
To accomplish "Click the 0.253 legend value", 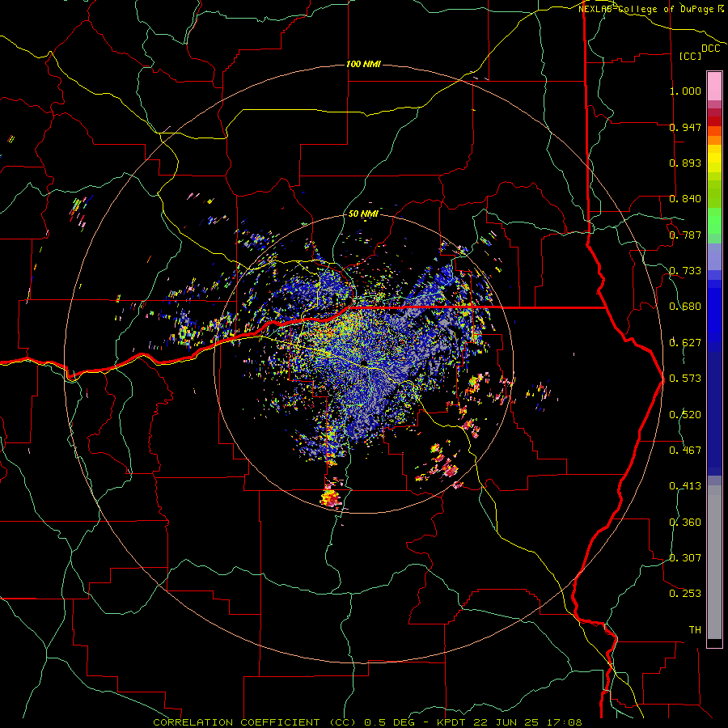I will [685, 594].
